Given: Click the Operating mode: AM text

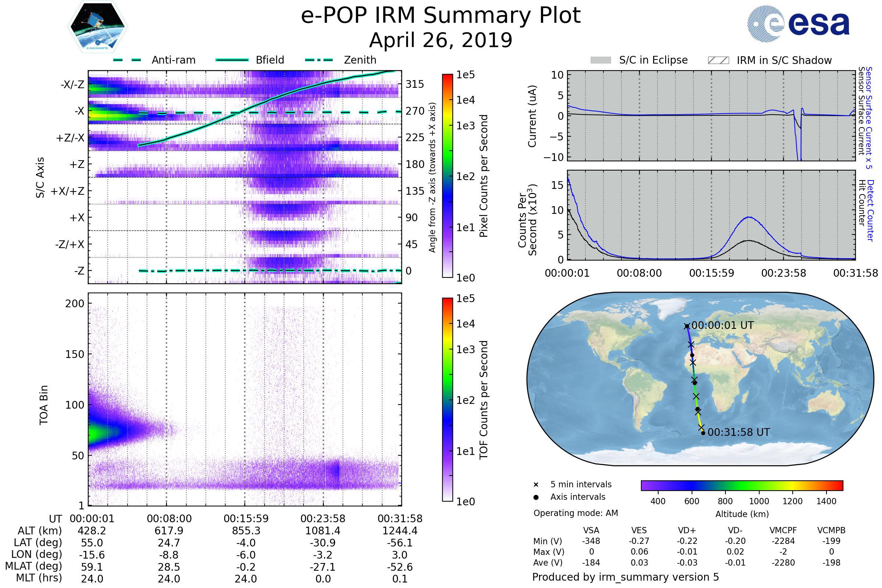Looking at the screenshot, I should [576, 513].
